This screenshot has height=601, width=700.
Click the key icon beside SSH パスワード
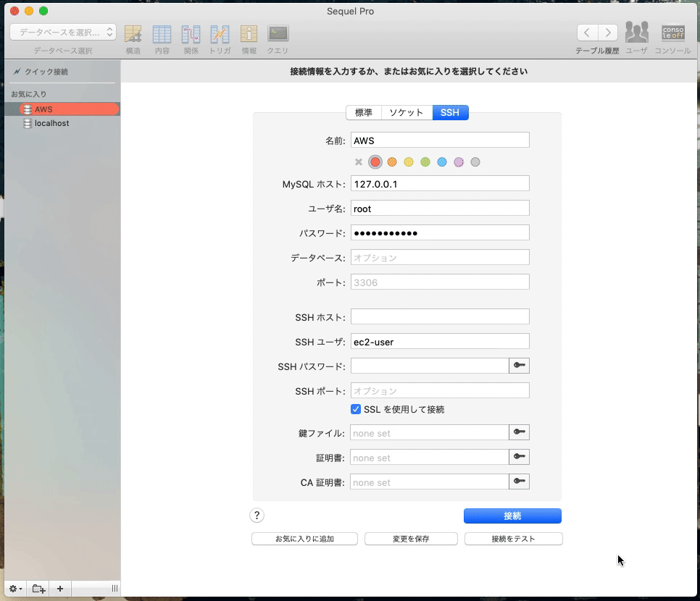tap(519, 366)
